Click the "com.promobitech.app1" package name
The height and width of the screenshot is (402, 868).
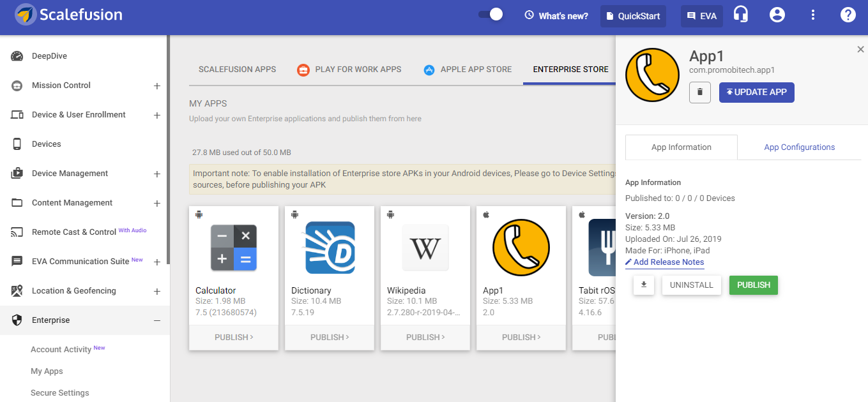pos(732,70)
